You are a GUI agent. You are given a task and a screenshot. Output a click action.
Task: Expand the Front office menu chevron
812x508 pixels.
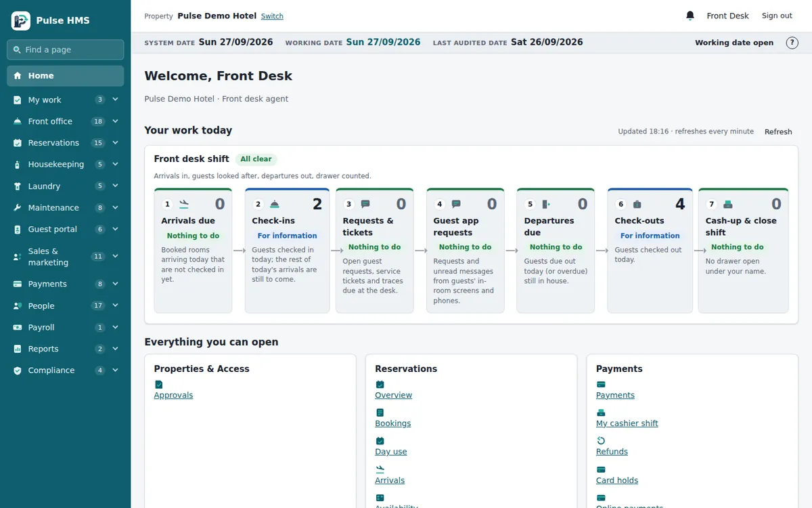(115, 121)
